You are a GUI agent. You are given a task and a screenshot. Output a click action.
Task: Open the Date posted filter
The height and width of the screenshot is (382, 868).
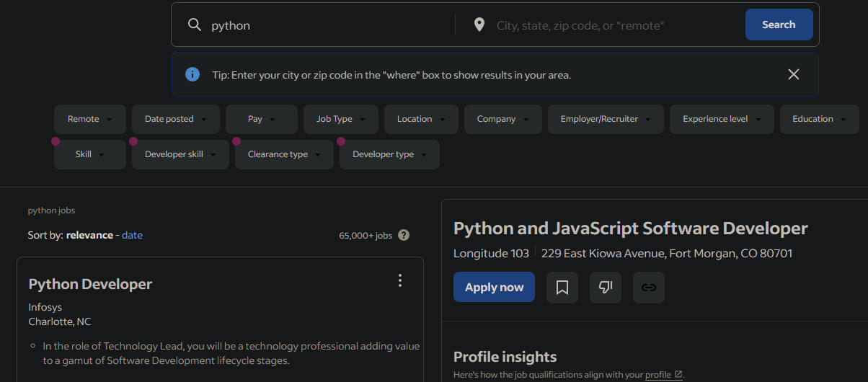click(x=176, y=119)
